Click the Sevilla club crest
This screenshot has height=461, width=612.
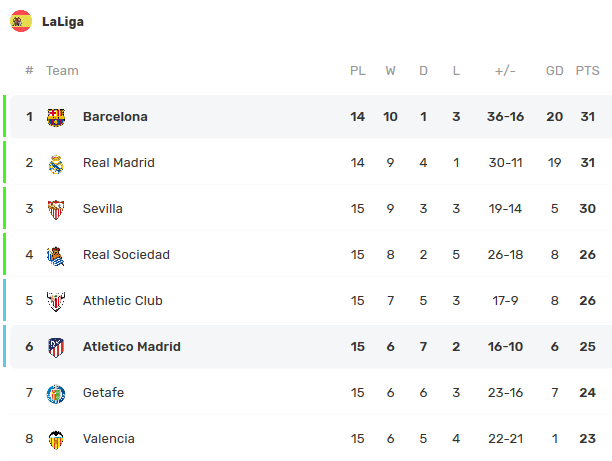click(x=57, y=209)
